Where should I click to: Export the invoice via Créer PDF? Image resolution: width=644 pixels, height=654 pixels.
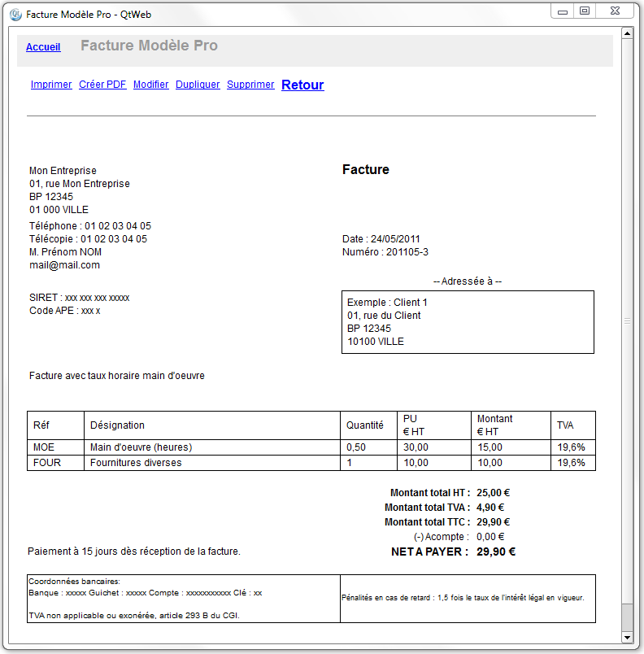[102, 85]
